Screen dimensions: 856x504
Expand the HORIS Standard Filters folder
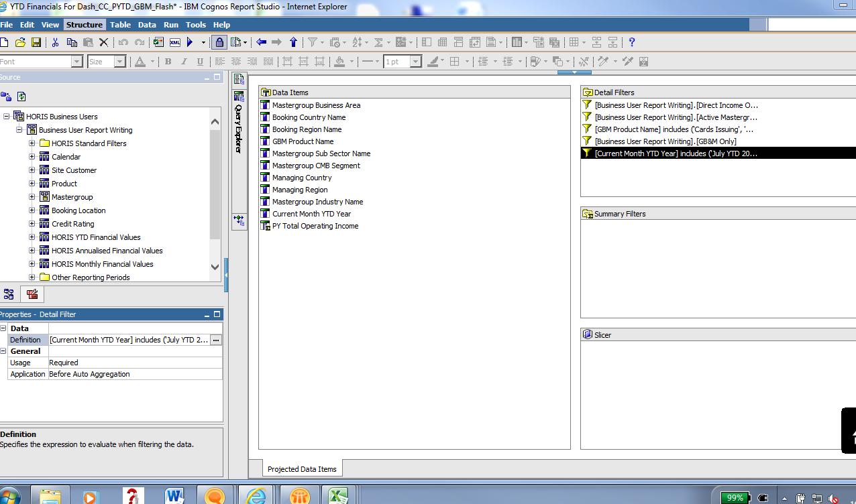coord(32,143)
